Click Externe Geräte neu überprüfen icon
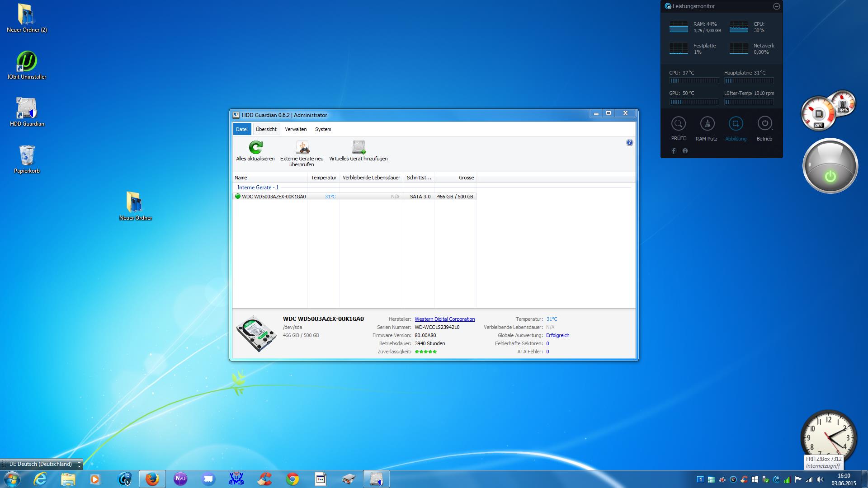868x488 pixels. click(302, 147)
